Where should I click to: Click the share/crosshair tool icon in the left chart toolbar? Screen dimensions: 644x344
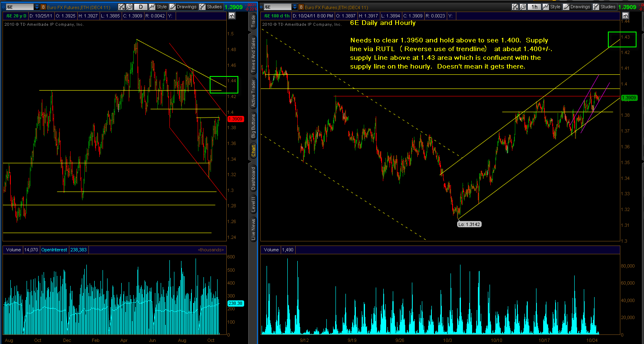(121, 7)
